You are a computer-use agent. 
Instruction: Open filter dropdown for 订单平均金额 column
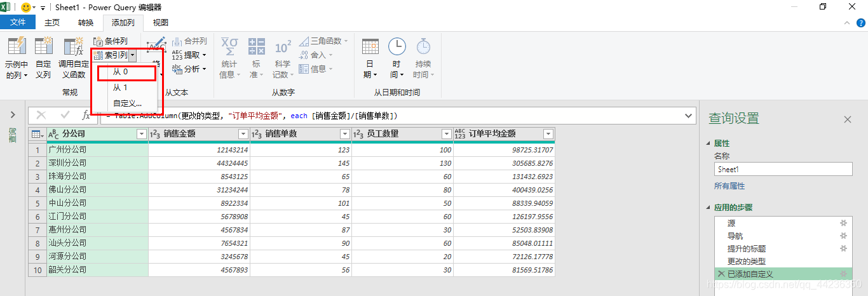click(548, 134)
